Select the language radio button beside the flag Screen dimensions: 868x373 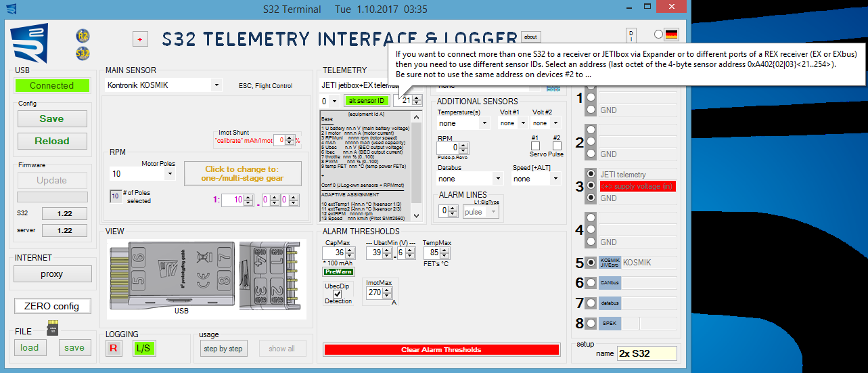[659, 35]
